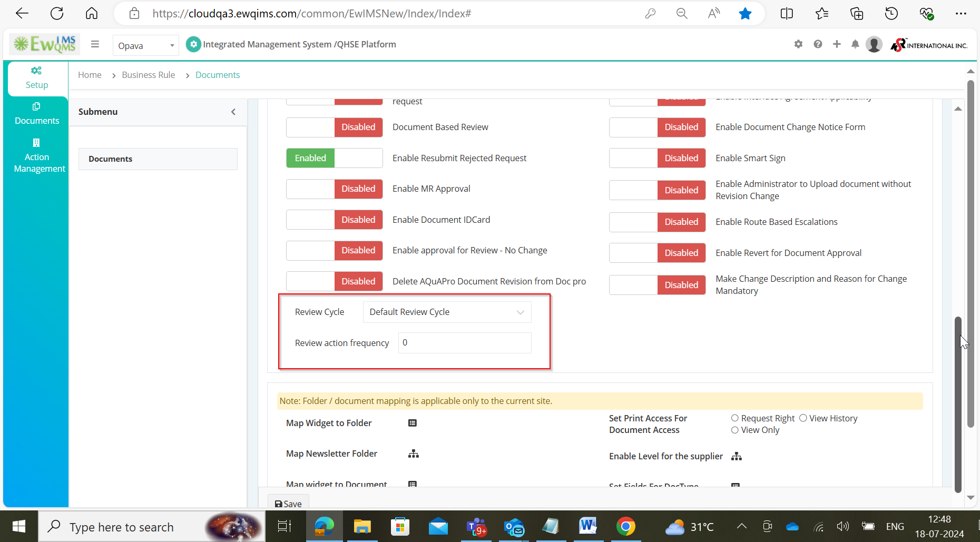Viewport: 980px width, 542px height.
Task: Toggle Delete AQuAPro Document Revision switch
Action: (335, 281)
